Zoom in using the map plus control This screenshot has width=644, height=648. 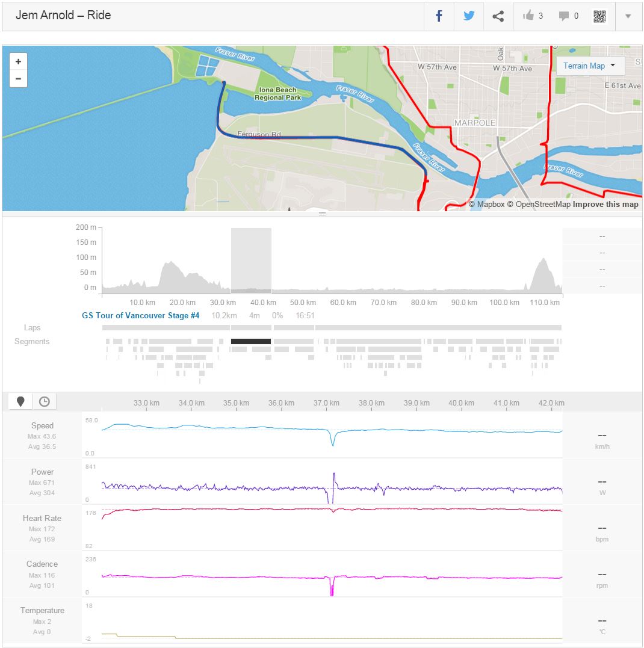pyautogui.click(x=18, y=61)
